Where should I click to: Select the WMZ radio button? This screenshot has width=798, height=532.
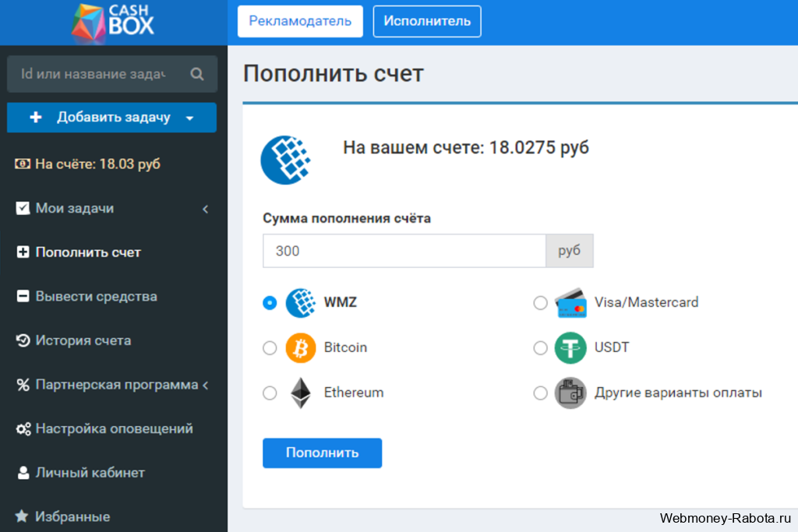[270, 303]
